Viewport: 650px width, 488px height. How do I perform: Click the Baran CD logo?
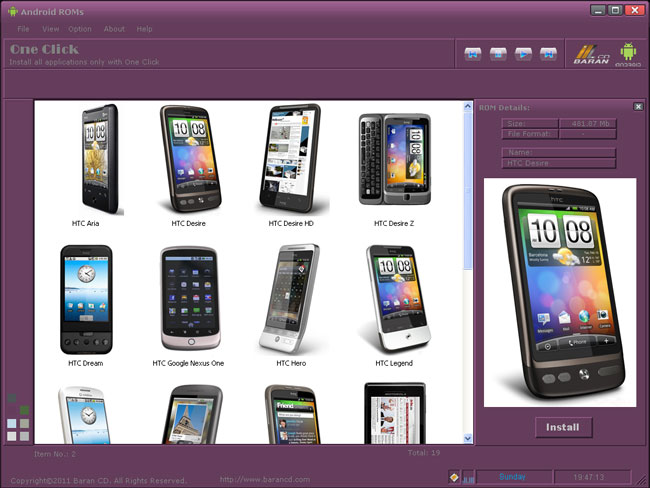coord(592,54)
